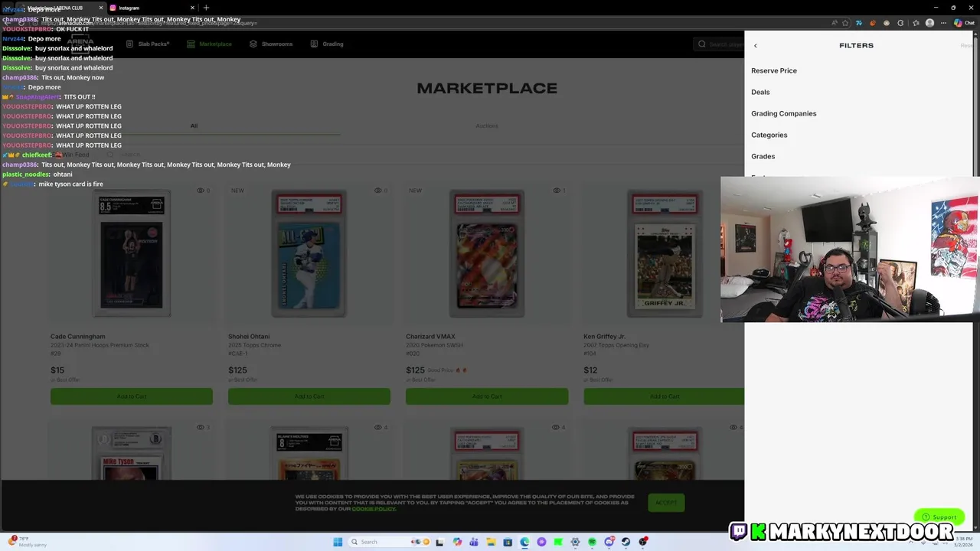Click the favorite star in address bar
Viewport: 980px width, 551px height.
[x=845, y=23]
